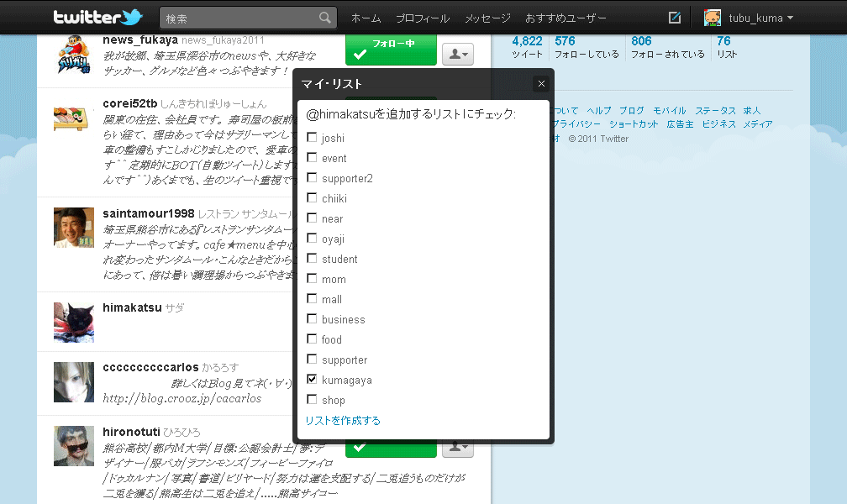This screenshot has width=847, height=504.
Task: Open プロフィール in the top navigation
Action: 423,18
